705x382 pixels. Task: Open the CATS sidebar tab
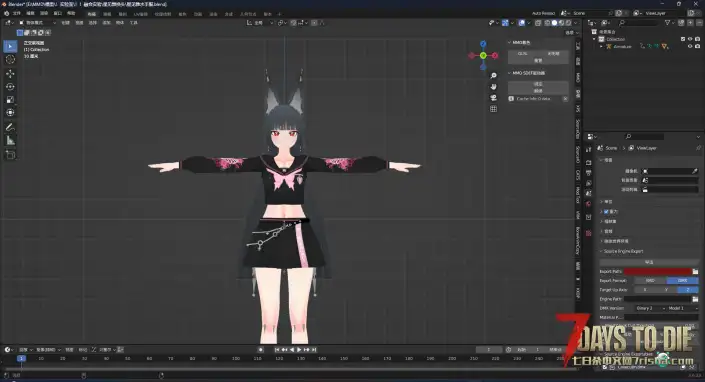578,174
